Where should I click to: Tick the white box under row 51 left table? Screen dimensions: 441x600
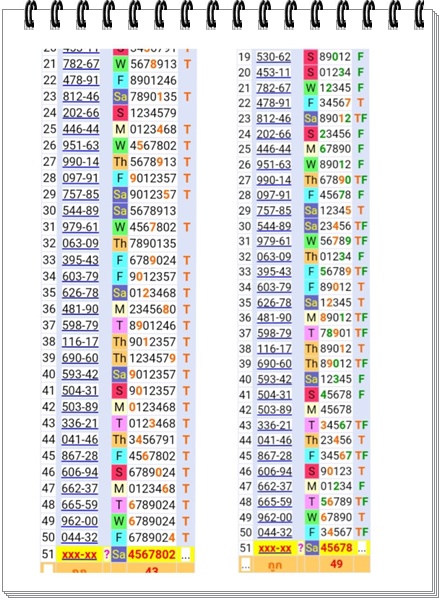coord(47,569)
